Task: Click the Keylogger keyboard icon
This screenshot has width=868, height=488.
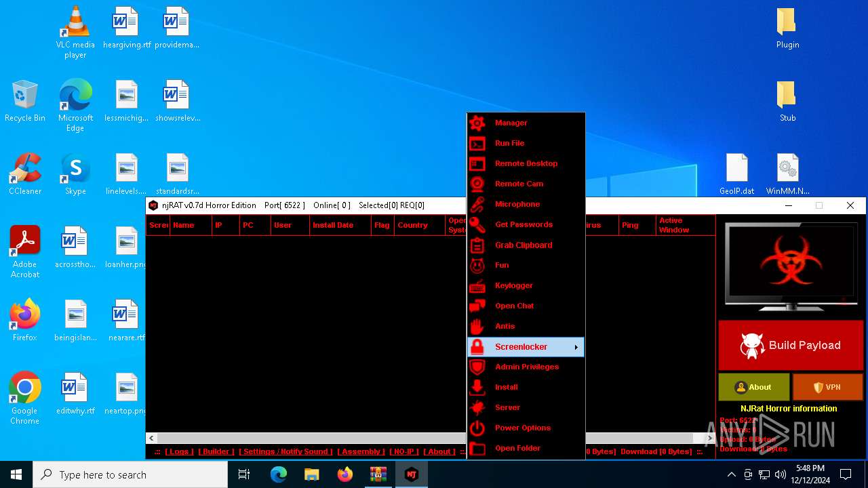Action: 477,285
